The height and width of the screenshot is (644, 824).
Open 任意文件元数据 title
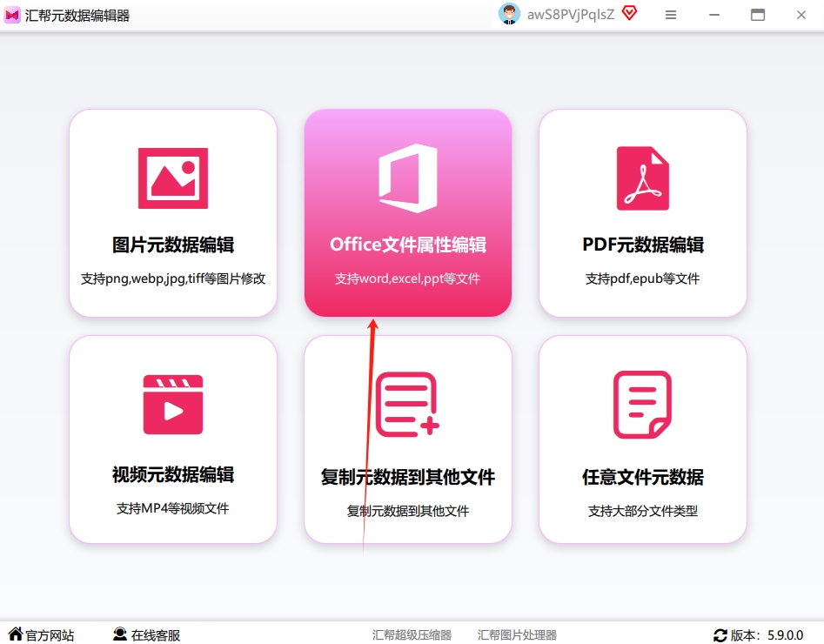[x=643, y=478]
